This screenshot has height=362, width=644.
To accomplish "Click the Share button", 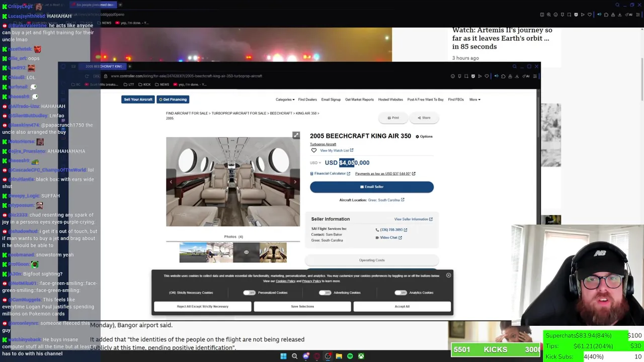I will (x=424, y=118).
